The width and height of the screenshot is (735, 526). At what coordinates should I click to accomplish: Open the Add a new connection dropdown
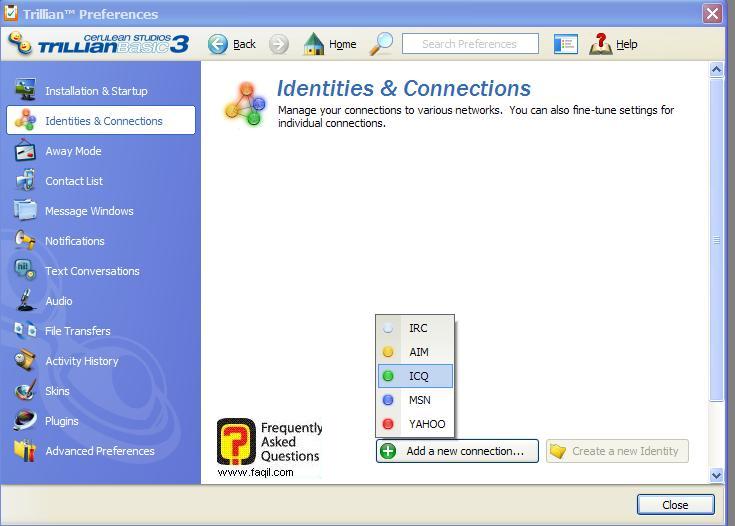[457, 451]
